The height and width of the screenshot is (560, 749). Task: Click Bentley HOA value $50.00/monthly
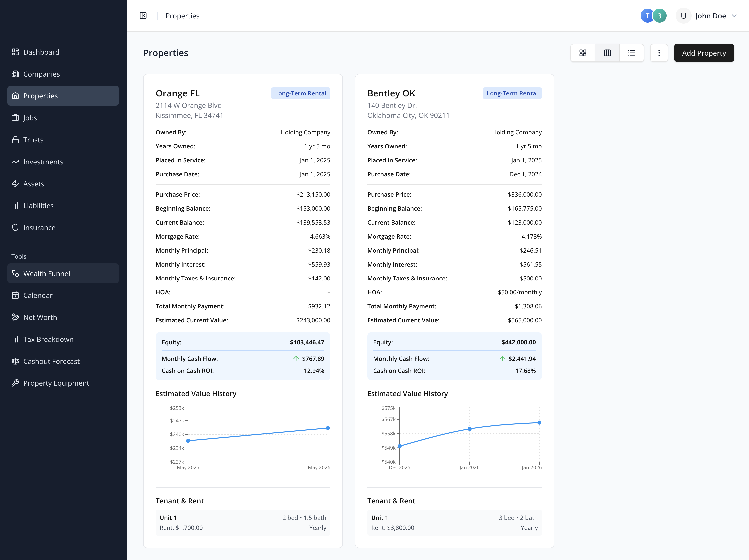click(519, 292)
